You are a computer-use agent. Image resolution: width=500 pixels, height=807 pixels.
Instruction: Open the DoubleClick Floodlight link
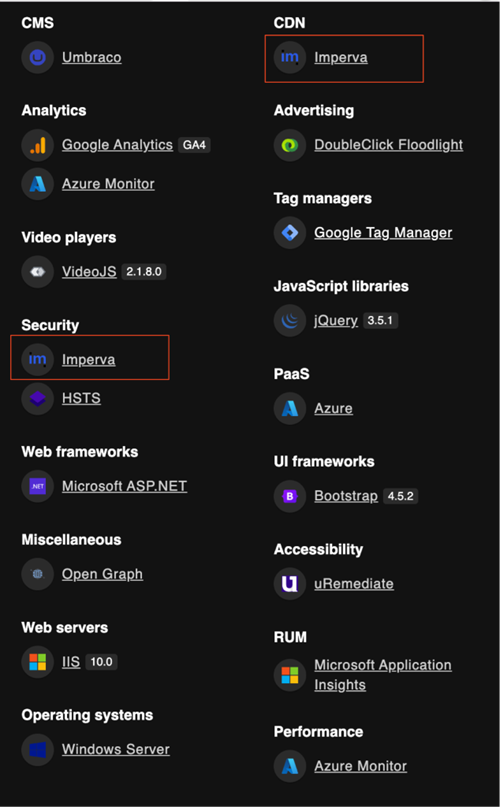(x=389, y=145)
